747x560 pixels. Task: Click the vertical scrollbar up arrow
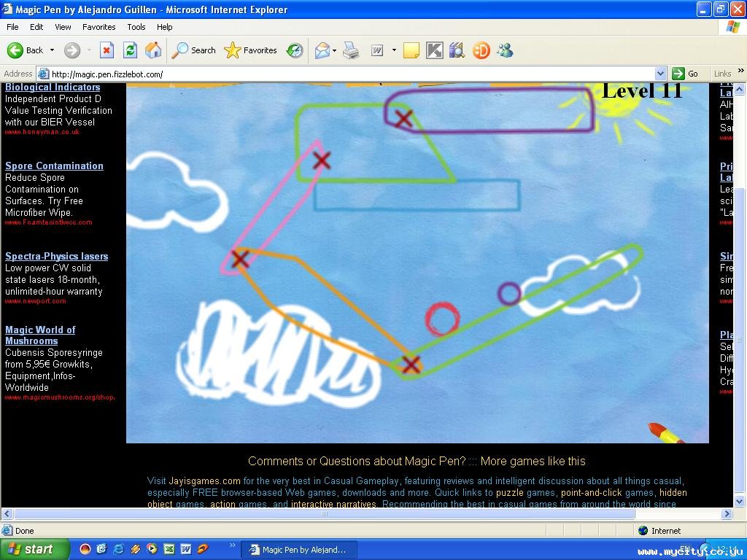[739, 88]
